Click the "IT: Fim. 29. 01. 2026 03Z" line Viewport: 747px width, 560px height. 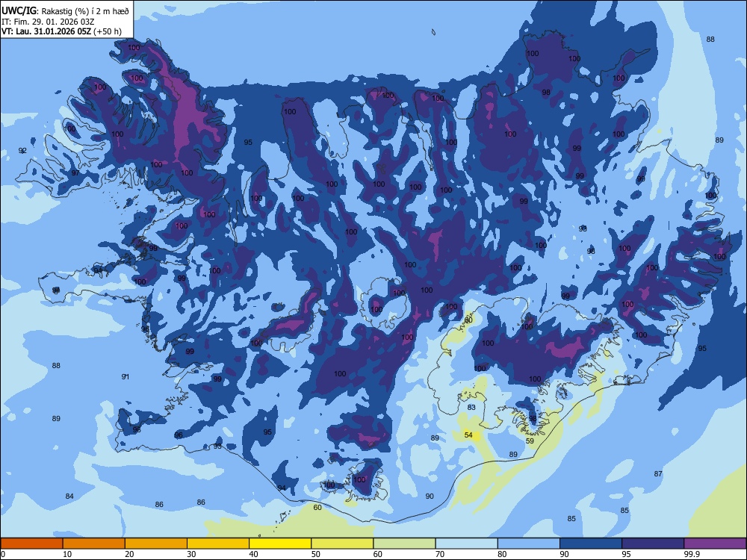coord(48,22)
